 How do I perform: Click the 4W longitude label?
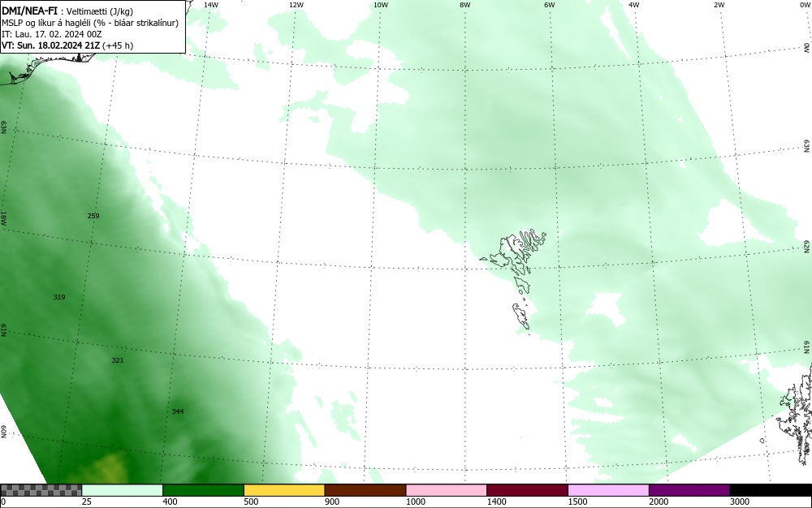(634, 5)
